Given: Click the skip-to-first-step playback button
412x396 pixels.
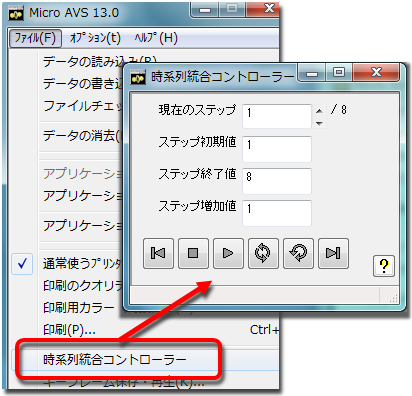Looking at the screenshot, I should tap(158, 253).
